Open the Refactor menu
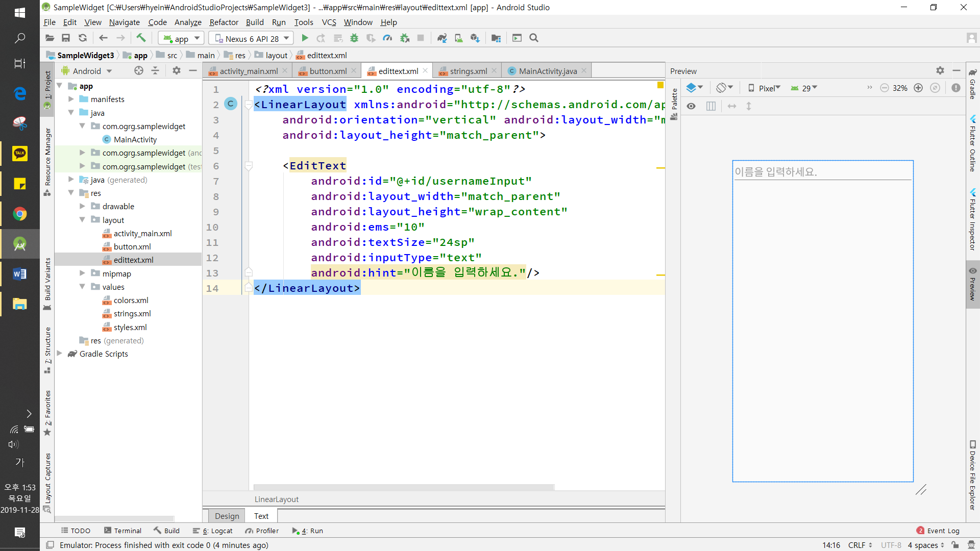The height and width of the screenshot is (551, 980). 224,22
